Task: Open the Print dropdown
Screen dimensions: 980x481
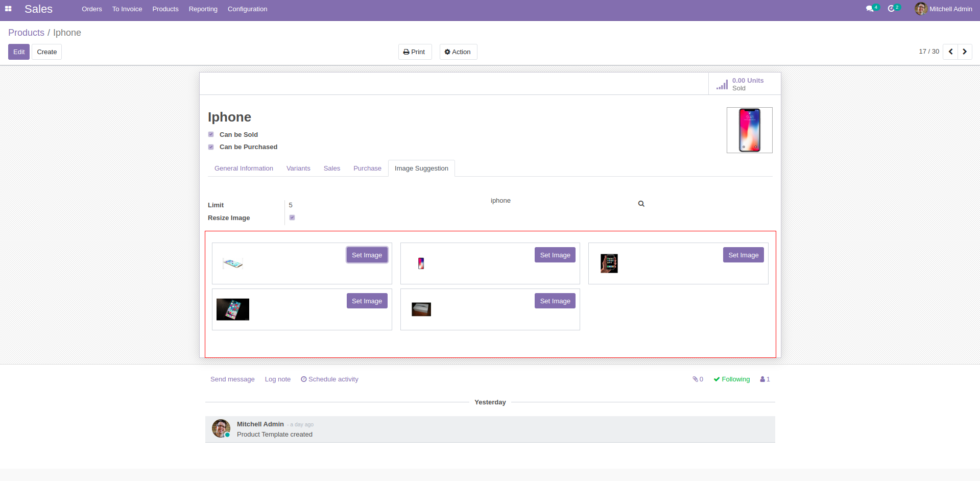Action: [415, 52]
